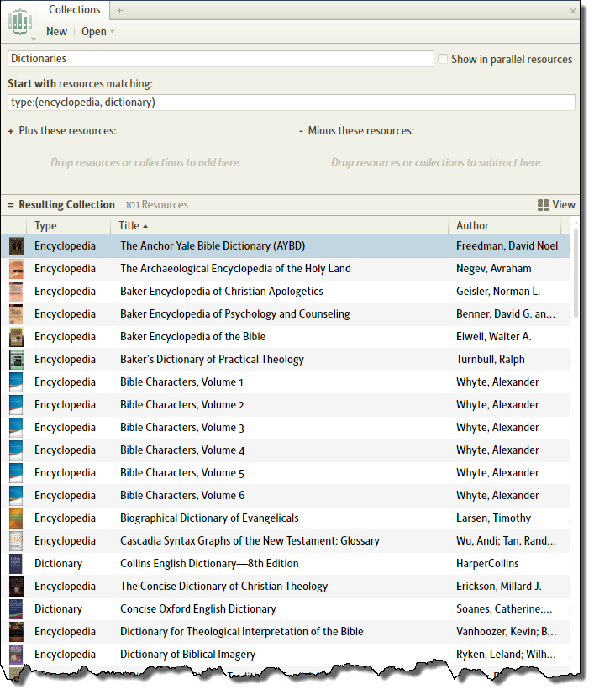This screenshot has width=594, height=700.
Task: Switch to the Collections tab
Action: [75, 10]
